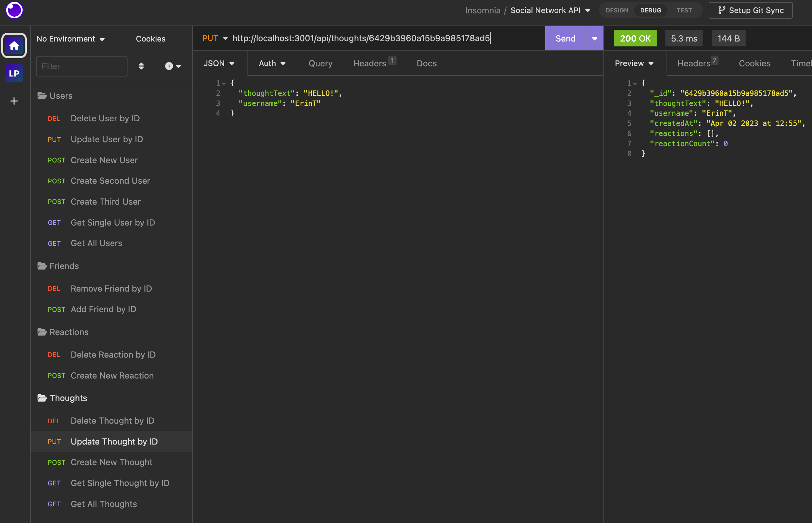
Task: Select the Insomnia app logo at top left
Action: tap(14, 10)
